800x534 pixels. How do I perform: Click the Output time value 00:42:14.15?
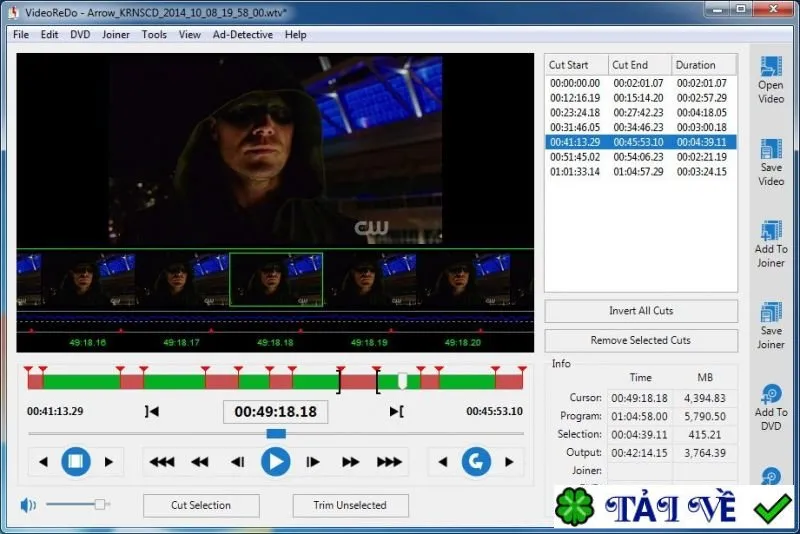coord(639,453)
